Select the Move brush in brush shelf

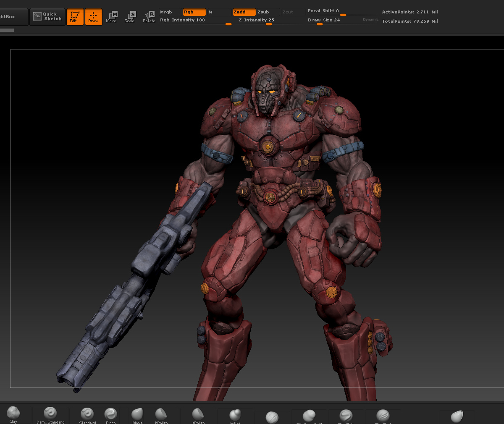tap(137, 416)
